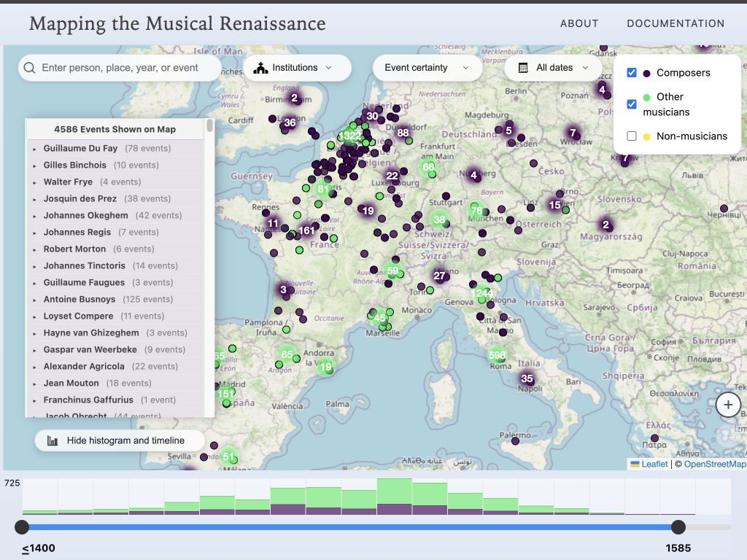747x560 pixels.
Task: Select Franchinus Gaffurius in the list
Action: [x=88, y=400]
